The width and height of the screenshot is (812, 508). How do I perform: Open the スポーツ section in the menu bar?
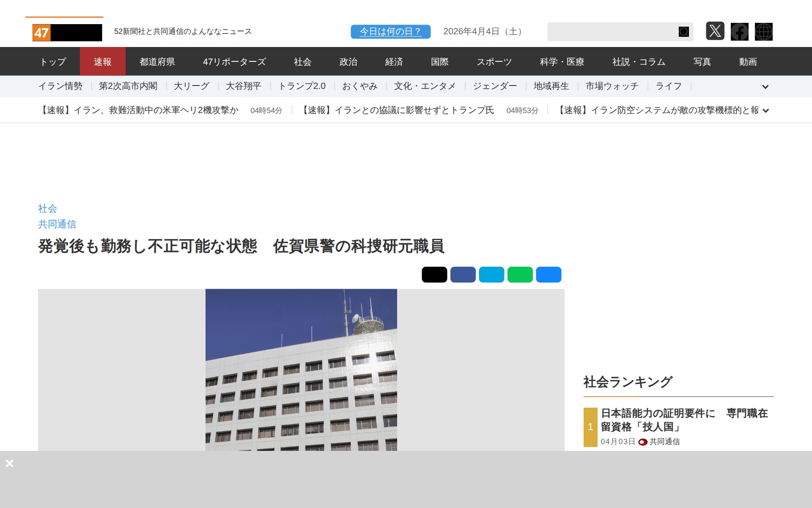pyautogui.click(x=494, y=61)
